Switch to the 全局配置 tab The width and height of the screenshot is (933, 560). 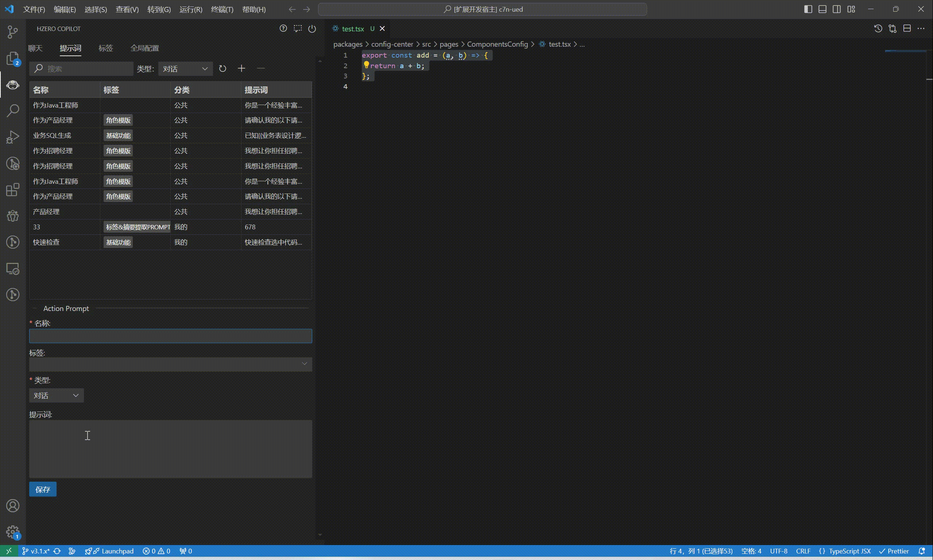(144, 48)
